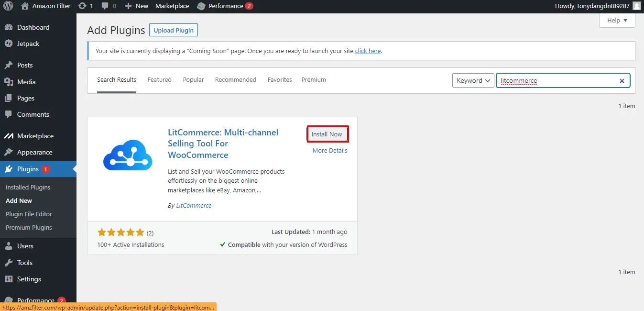Click '100+ Active Installations' text
644x311 pixels.
pyautogui.click(x=131, y=244)
